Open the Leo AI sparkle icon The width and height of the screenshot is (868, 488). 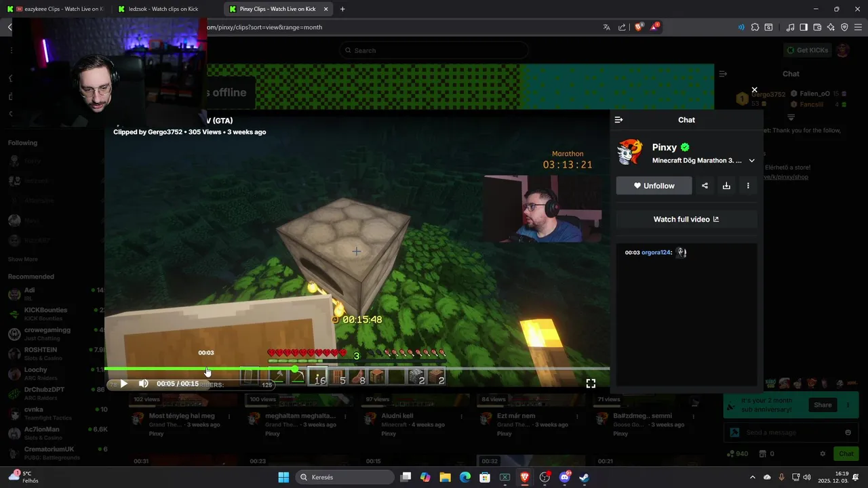(831, 27)
